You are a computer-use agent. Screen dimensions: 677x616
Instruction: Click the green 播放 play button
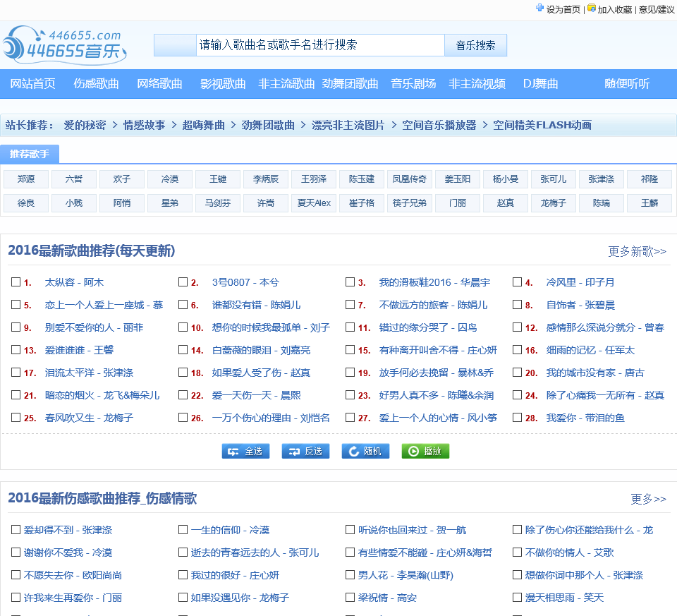coord(425,452)
